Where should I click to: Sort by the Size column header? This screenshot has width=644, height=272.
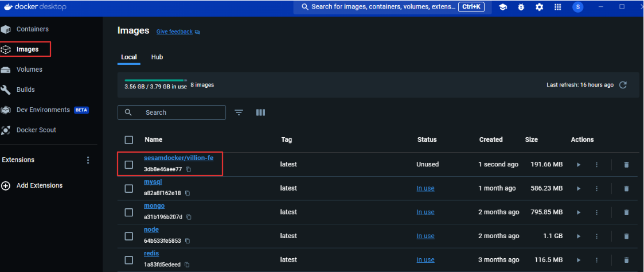[x=531, y=139]
